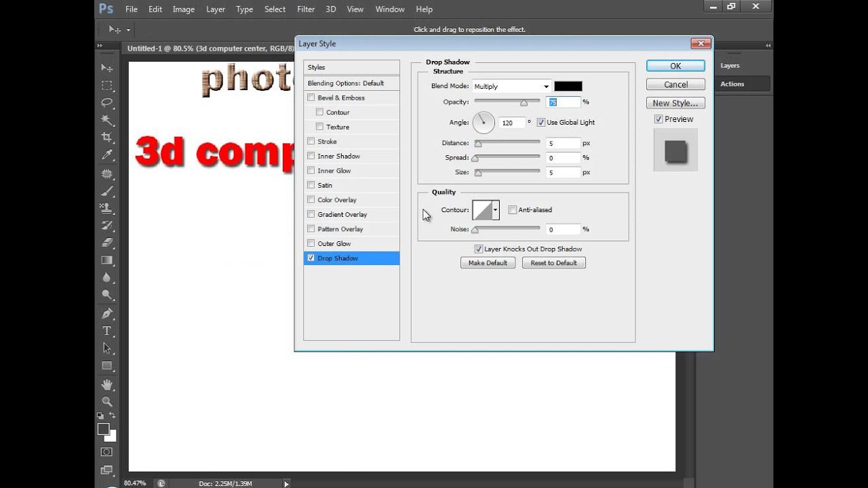Screen dimensions: 868x488
Task: Click the Distance slider handle
Action: 478,144
